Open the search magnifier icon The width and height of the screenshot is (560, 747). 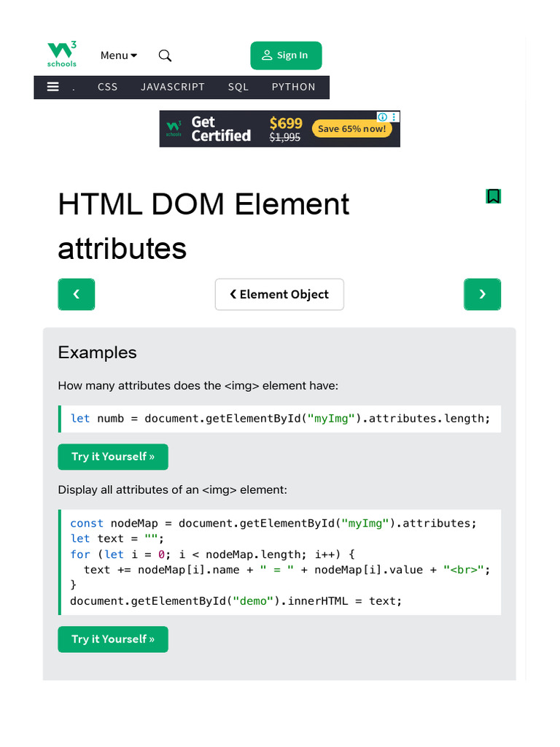[165, 55]
